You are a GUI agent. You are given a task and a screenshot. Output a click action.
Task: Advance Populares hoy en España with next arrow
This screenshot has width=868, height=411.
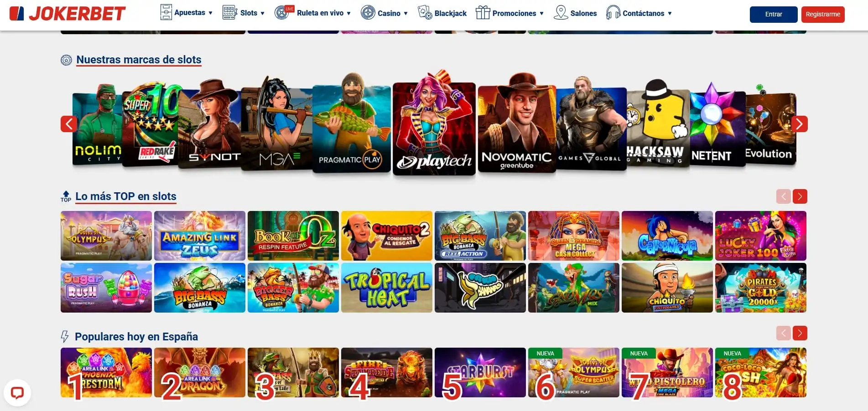pos(800,333)
